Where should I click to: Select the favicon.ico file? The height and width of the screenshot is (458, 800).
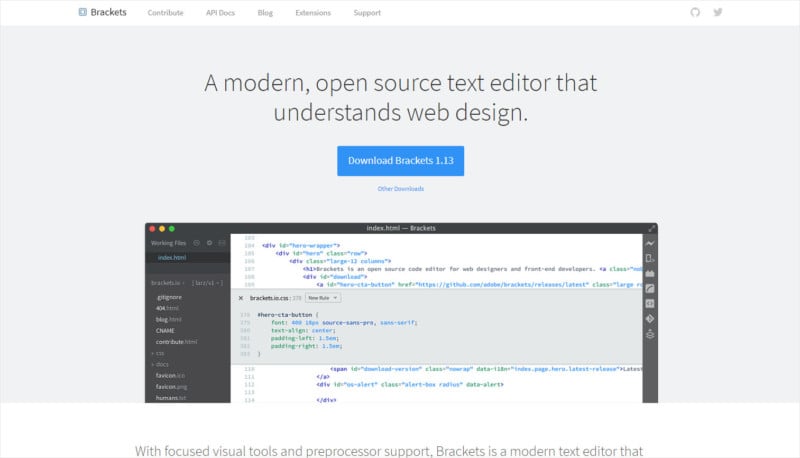pos(170,376)
